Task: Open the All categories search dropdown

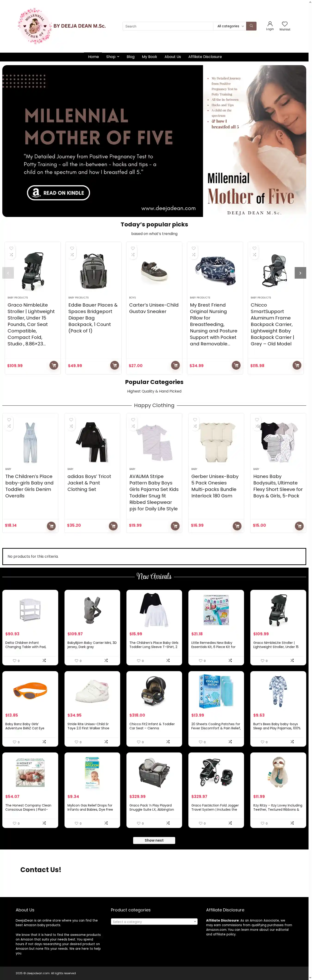Action: [230, 26]
